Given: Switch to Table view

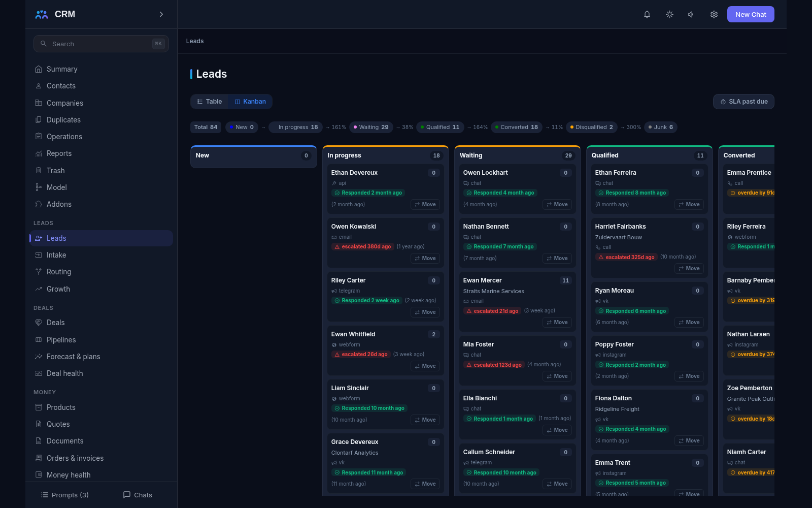Looking at the screenshot, I should click(x=210, y=102).
